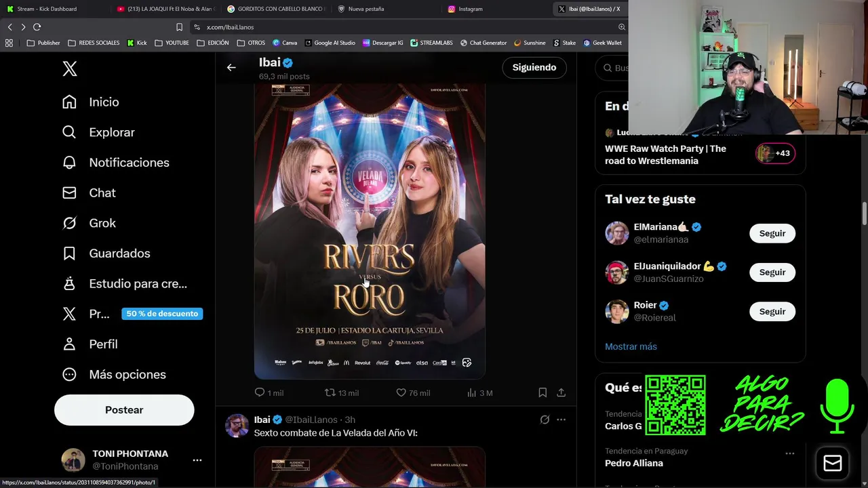
Task: Open Notificaciones in sidebar
Action: pos(115,163)
